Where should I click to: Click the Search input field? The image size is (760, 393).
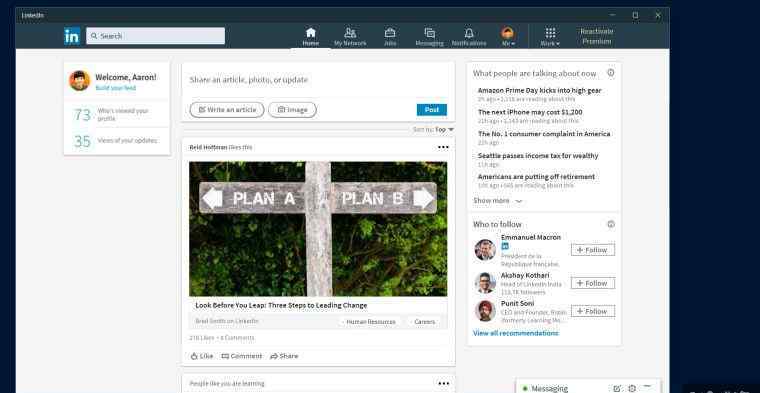click(156, 36)
